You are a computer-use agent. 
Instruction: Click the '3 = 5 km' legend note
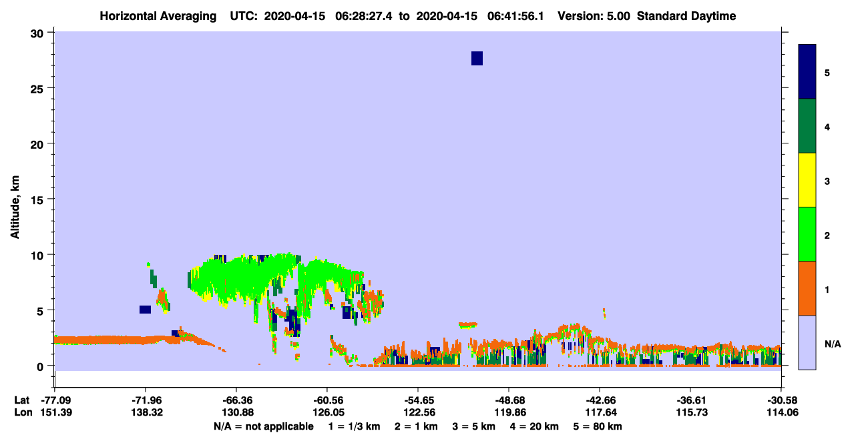click(474, 426)
